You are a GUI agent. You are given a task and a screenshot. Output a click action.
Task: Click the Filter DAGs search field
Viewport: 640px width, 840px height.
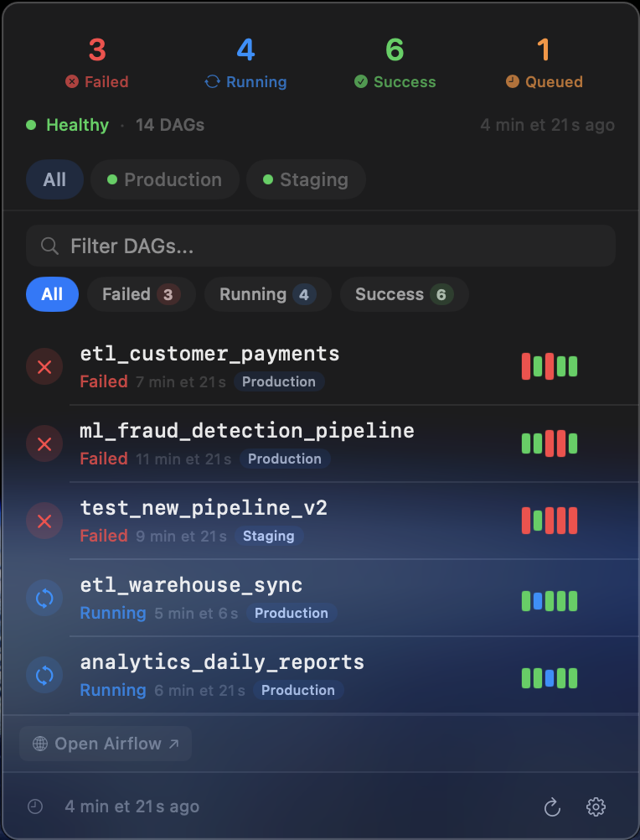coord(321,246)
